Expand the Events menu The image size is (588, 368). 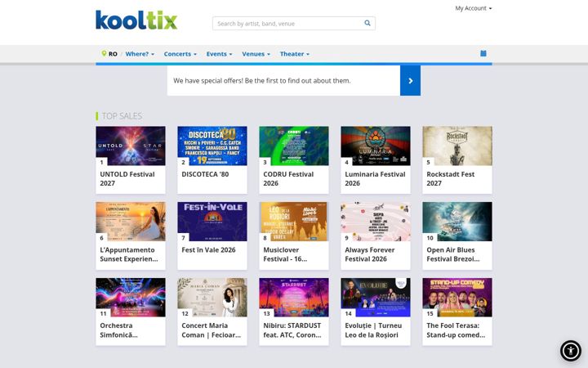click(x=220, y=54)
